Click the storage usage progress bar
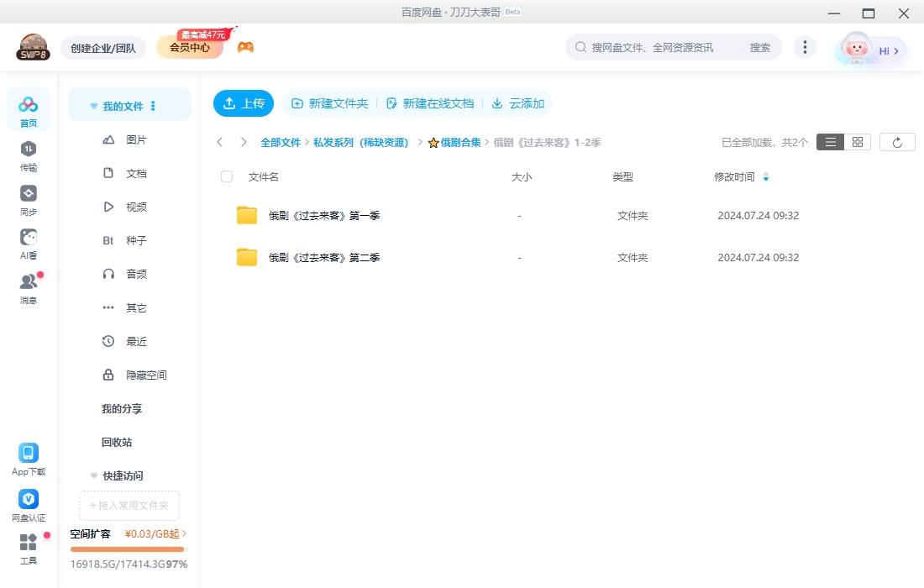The height and width of the screenshot is (588, 924). tap(127, 549)
